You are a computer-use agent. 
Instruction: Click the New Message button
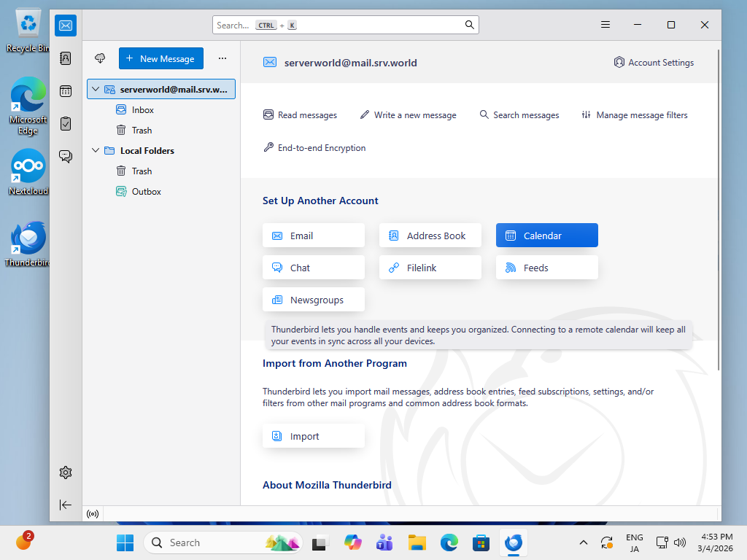(161, 58)
